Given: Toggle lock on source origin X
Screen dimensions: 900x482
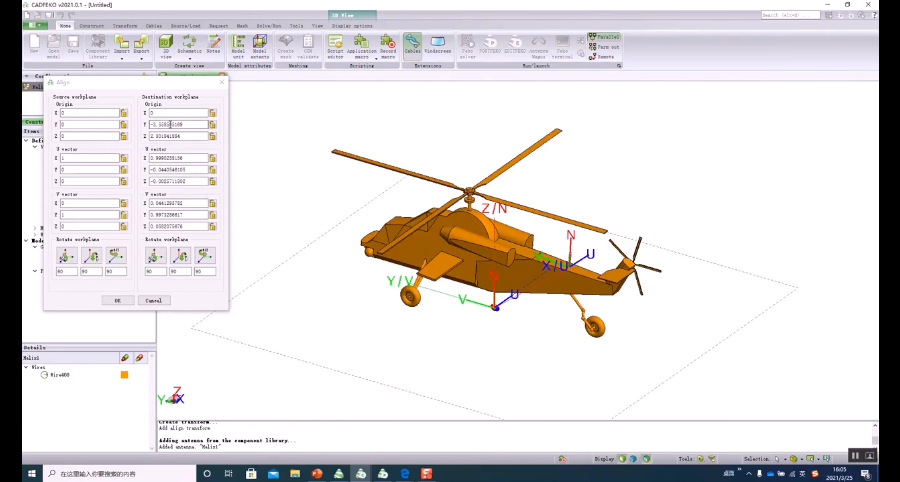Looking at the screenshot, I should [123, 113].
